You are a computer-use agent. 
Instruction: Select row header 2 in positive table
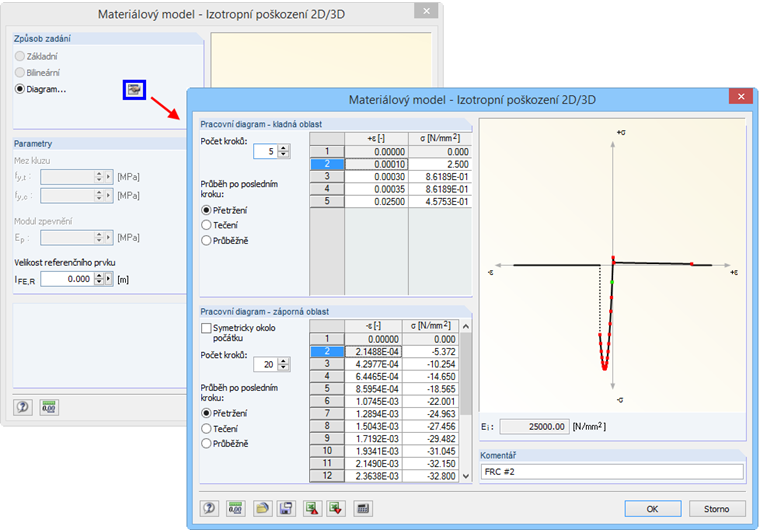point(327,164)
